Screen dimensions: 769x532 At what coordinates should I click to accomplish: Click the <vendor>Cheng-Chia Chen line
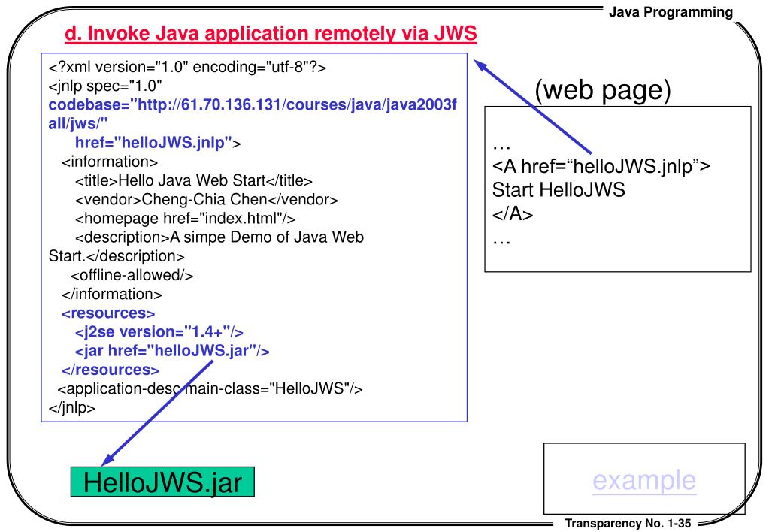[x=207, y=200]
